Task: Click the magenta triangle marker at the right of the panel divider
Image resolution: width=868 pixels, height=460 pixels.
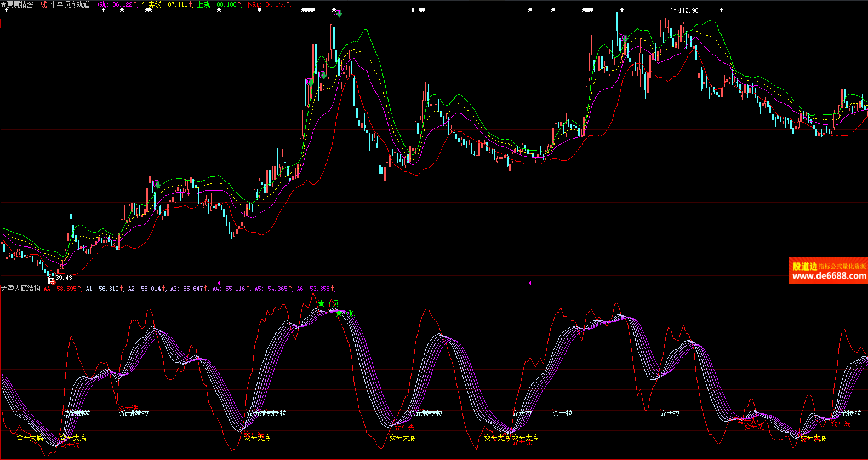Action: [x=529, y=283]
